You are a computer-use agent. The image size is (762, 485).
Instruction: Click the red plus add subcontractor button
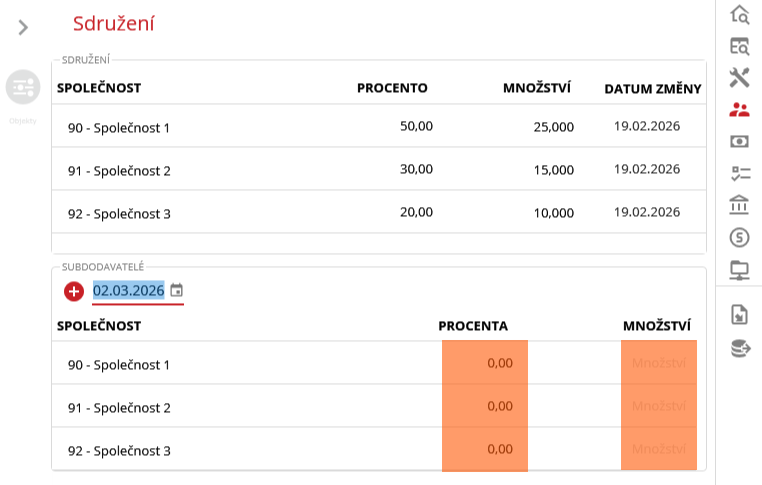pyautogui.click(x=73, y=291)
